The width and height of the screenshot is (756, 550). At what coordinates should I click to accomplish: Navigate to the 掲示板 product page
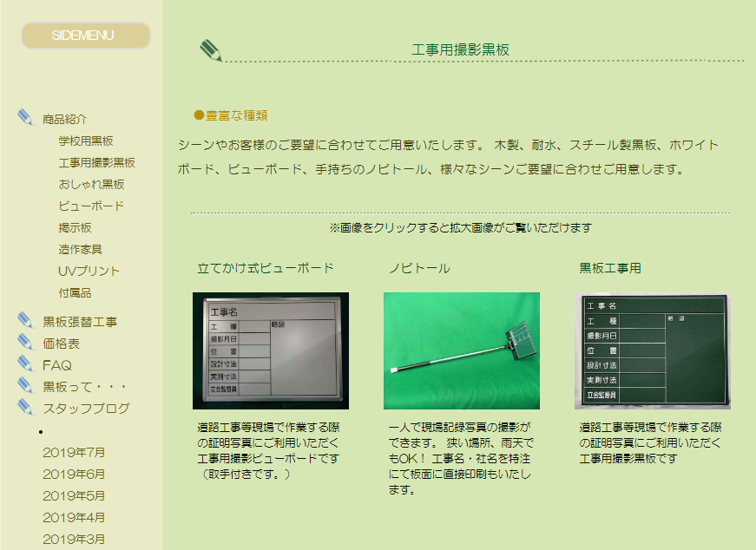(75, 227)
